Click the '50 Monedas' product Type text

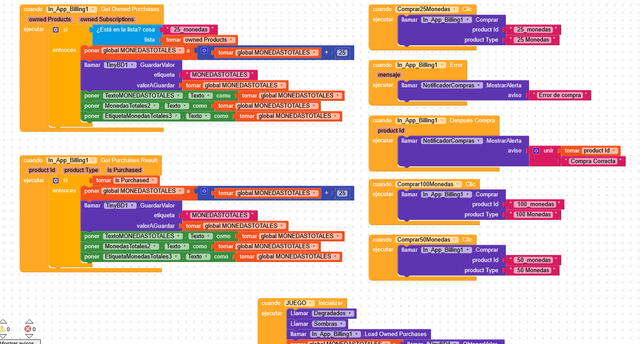(533, 270)
